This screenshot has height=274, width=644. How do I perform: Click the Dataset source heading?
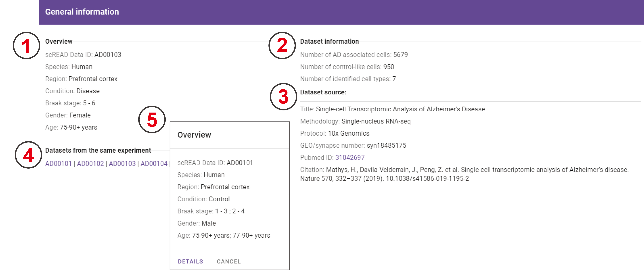(323, 92)
